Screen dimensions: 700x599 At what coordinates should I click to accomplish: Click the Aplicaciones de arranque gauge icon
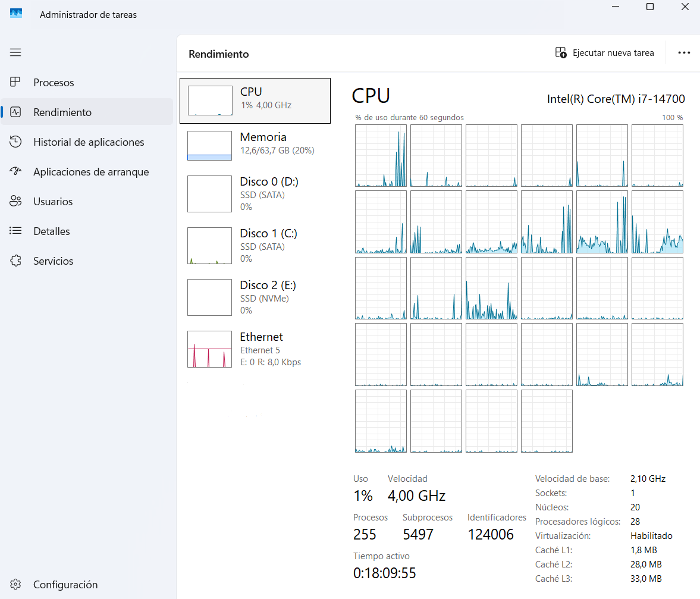click(x=15, y=171)
